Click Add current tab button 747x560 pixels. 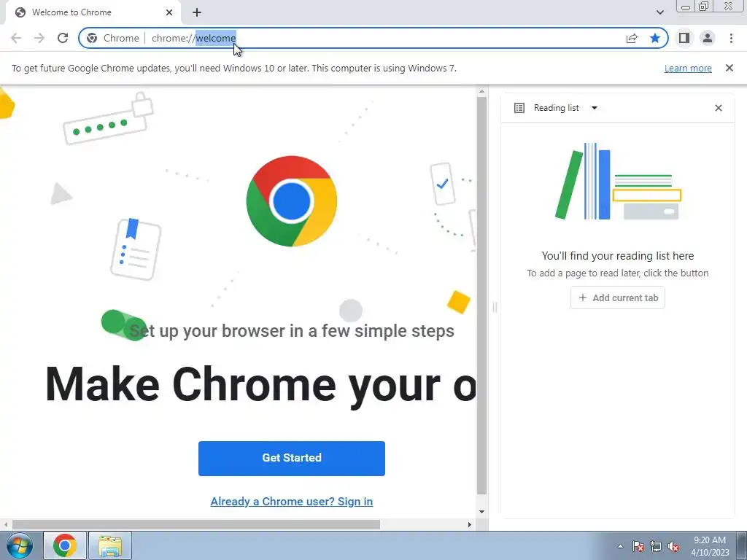[x=617, y=297]
